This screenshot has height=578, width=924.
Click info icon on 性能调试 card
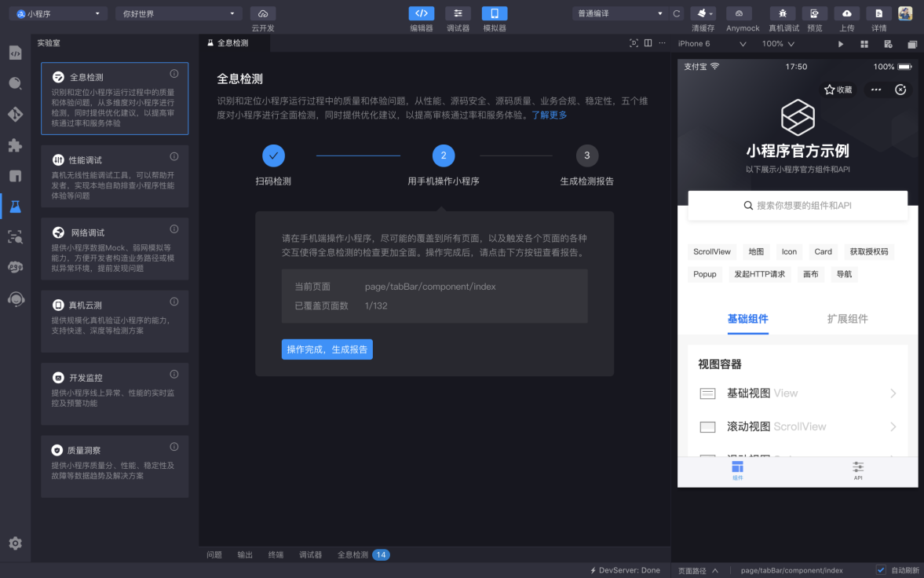(x=173, y=156)
